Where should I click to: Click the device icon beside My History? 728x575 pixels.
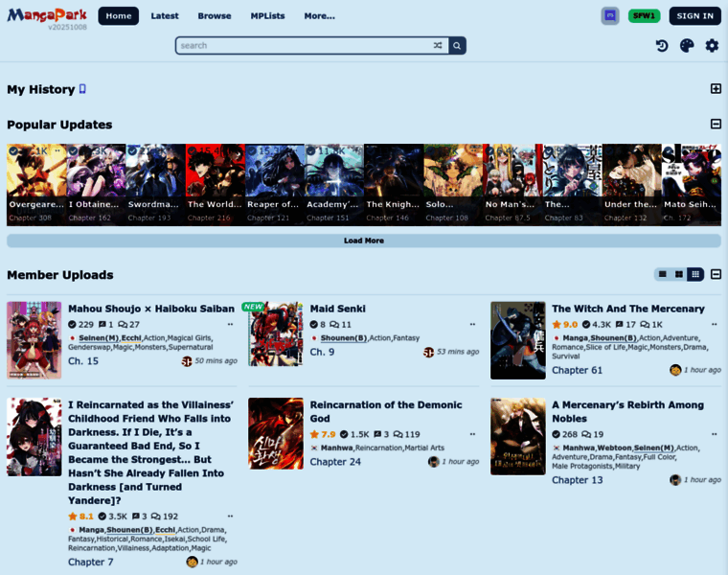pyautogui.click(x=82, y=89)
